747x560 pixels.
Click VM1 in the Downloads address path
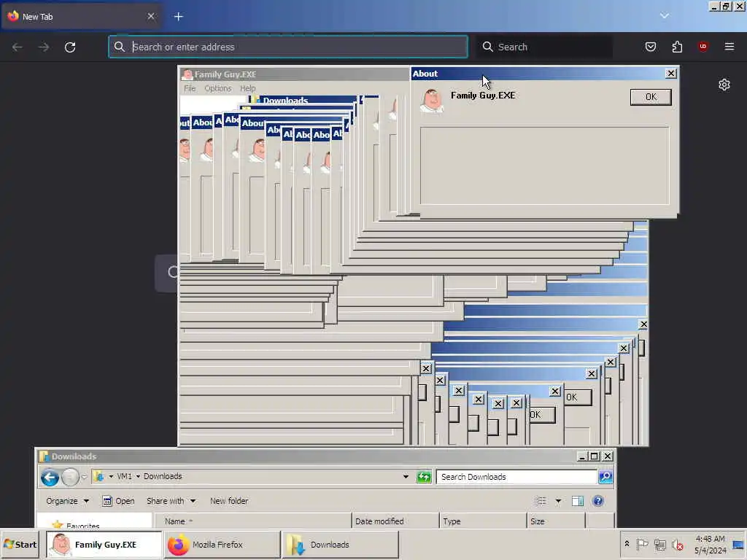tap(124, 476)
